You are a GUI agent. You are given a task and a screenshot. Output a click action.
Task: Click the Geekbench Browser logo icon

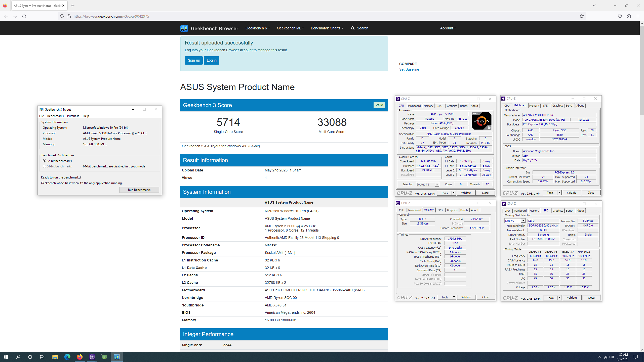(184, 28)
